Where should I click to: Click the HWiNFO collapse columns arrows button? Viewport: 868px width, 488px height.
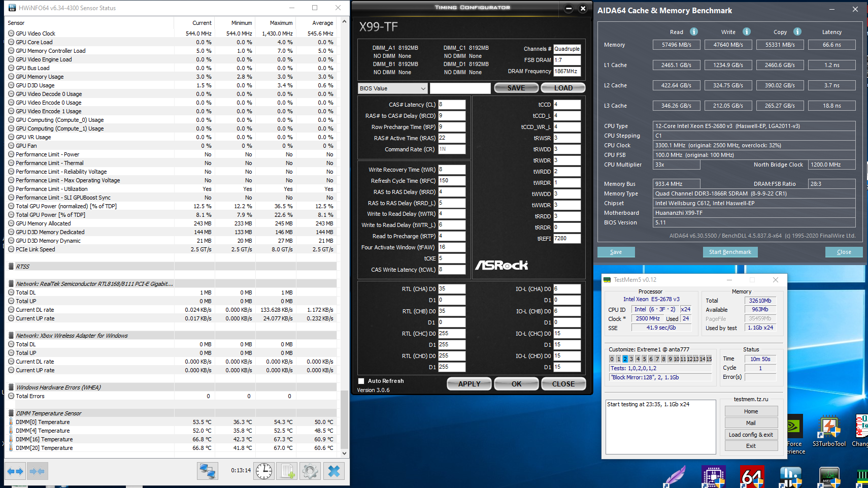point(37,471)
